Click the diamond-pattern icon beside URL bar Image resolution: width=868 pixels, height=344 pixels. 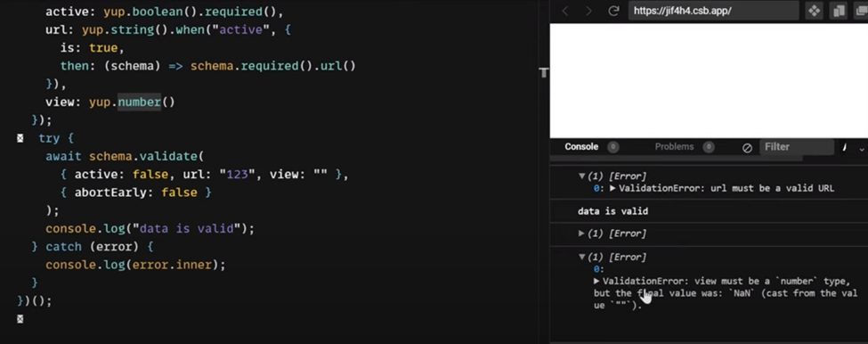point(814,11)
